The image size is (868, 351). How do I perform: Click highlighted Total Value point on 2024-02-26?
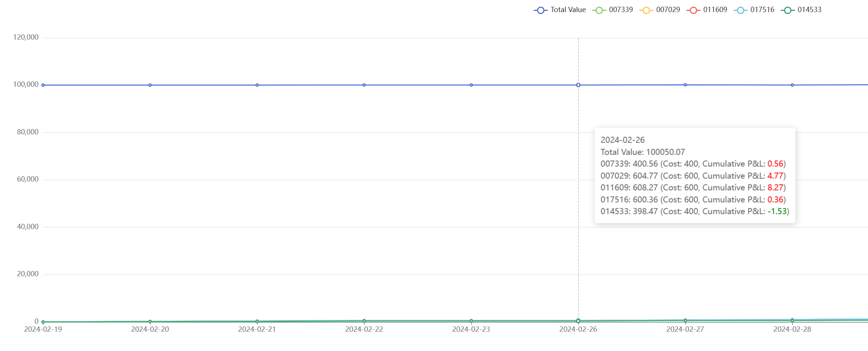(x=578, y=85)
